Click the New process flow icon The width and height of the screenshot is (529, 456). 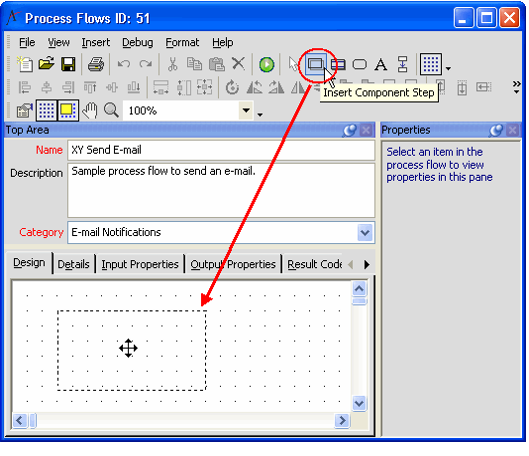[25, 64]
